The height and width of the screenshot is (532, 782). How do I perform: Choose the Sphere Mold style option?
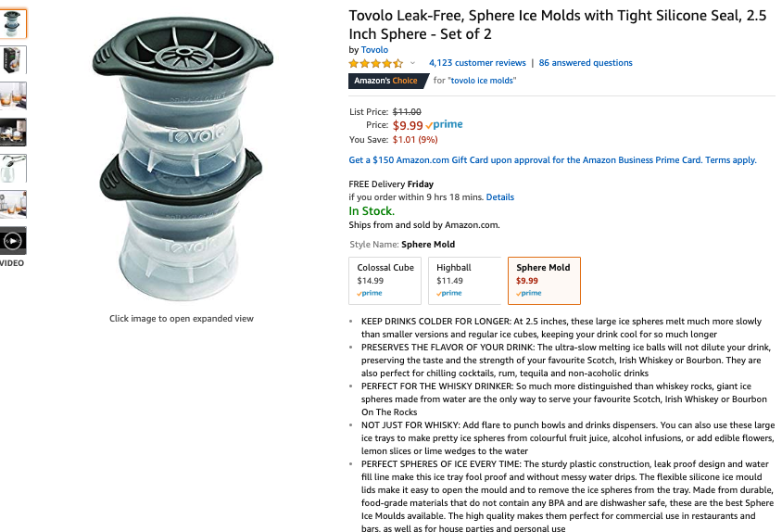tap(544, 281)
